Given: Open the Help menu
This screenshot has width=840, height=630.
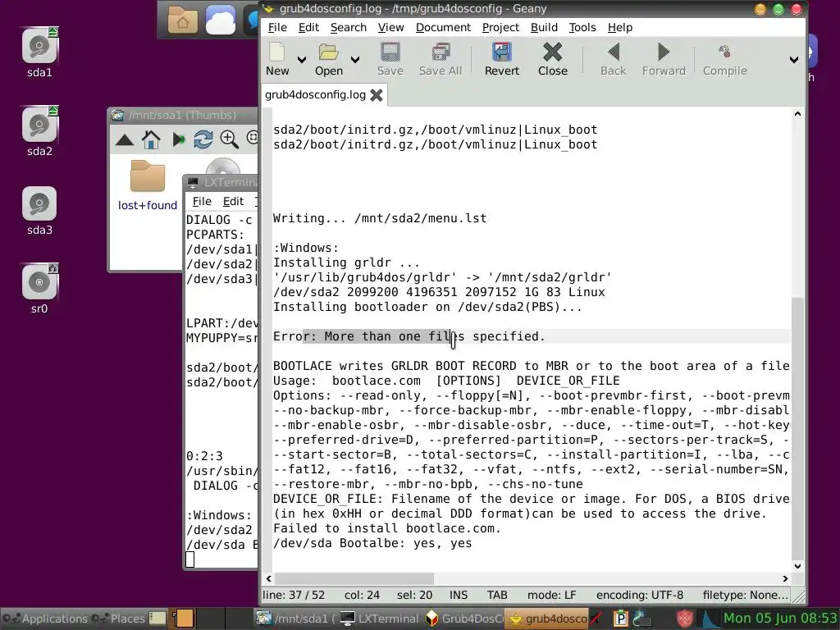Looking at the screenshot, I should [620, 27].
